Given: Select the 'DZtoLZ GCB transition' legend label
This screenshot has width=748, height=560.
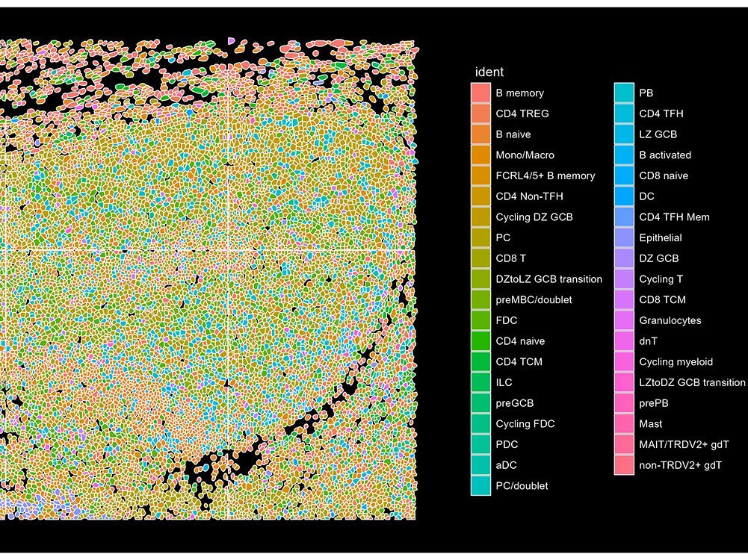Looking at the screenshot, I should point(548,279).
